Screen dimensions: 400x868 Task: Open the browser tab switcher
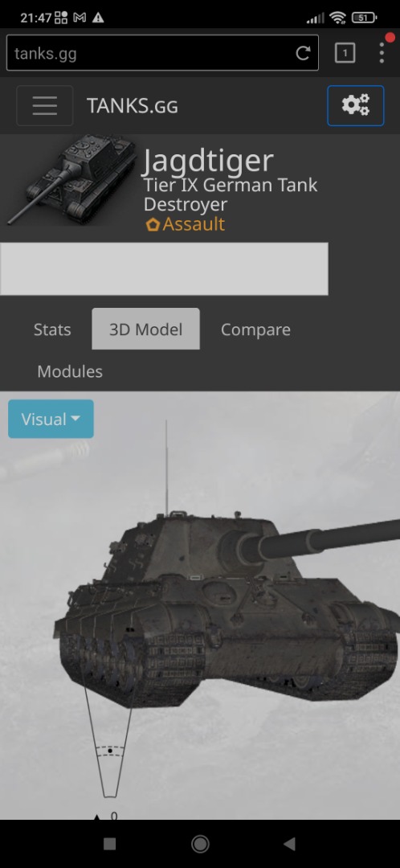click(345, 53)
